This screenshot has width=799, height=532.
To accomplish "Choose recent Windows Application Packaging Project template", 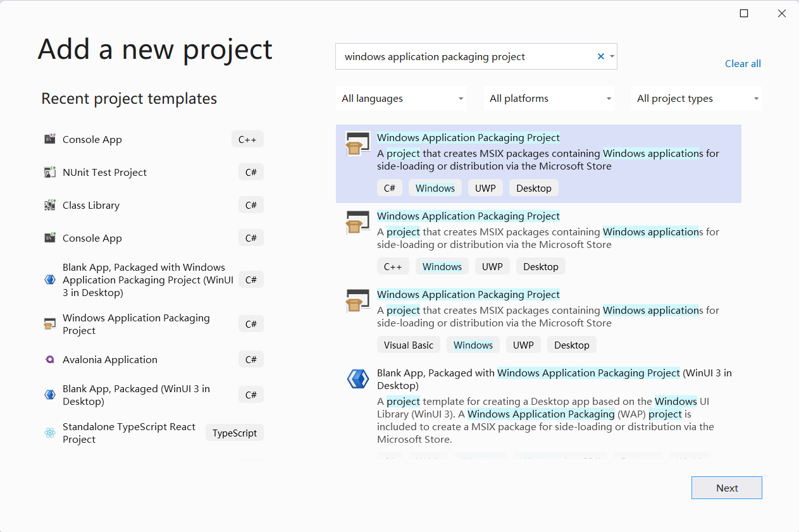I will tap(136, 324).
